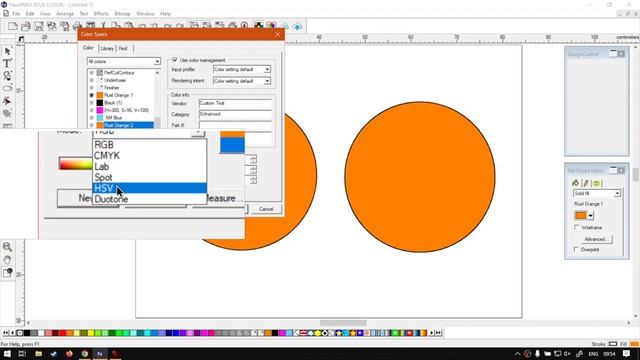
Task: Open the Effects menu
Action: [x=101, y=13]
